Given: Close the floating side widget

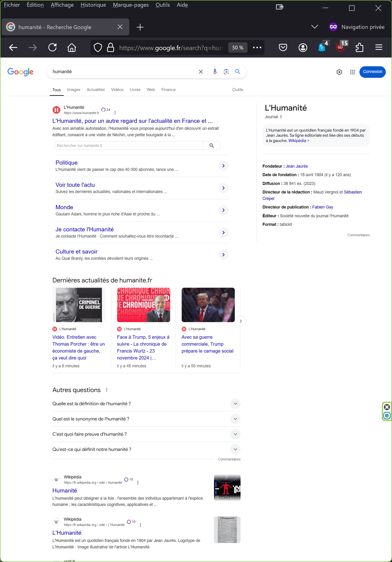Looking at the screenshot, I should (x=387, y=407).
